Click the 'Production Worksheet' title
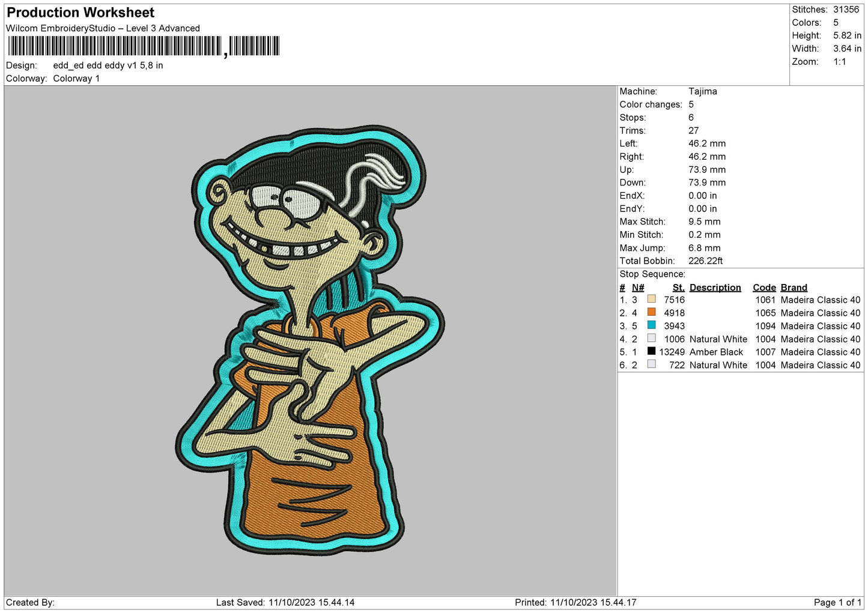 (80, 13)
